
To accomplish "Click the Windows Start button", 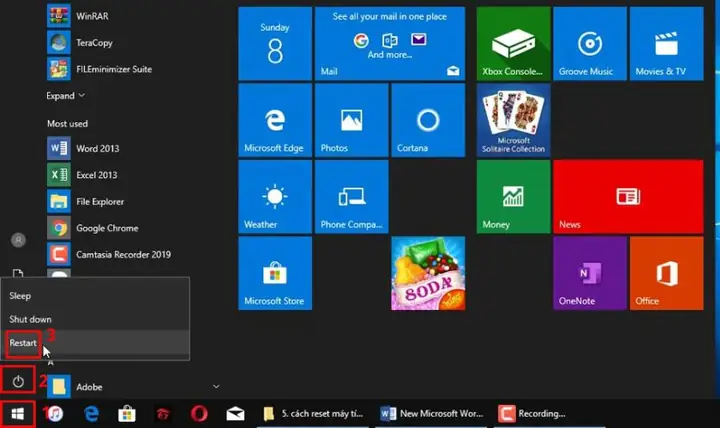I will [17, 414].
